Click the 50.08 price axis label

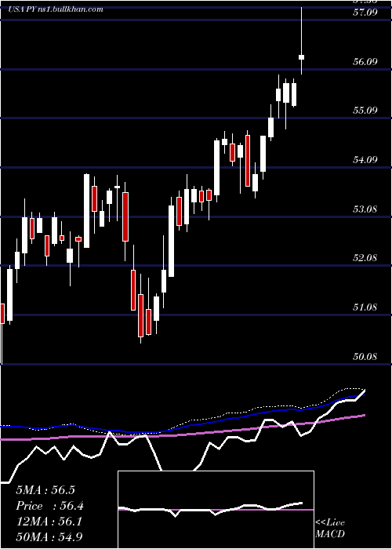tap(367, 356)
